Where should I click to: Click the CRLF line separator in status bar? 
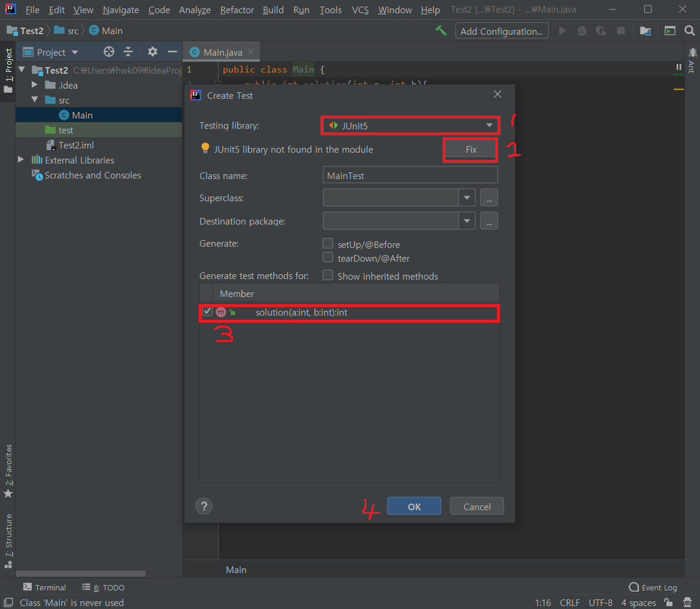point(569,602)
